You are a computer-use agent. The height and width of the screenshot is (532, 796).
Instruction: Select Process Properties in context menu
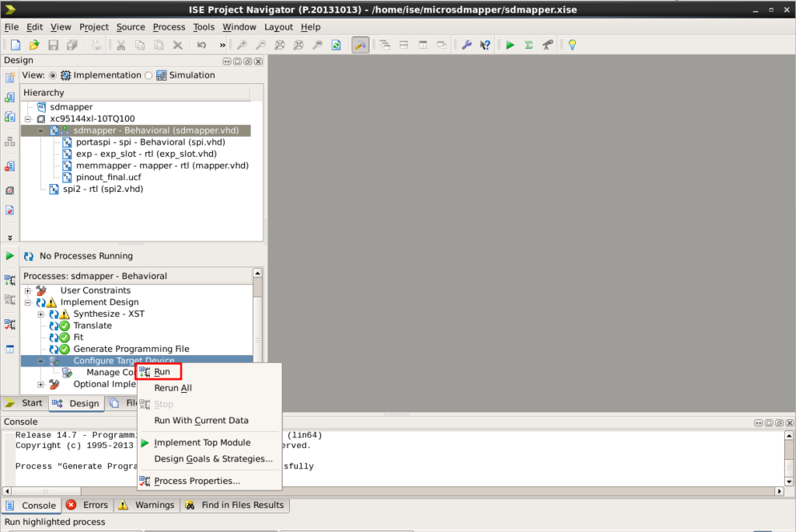[x=197, y=481]
